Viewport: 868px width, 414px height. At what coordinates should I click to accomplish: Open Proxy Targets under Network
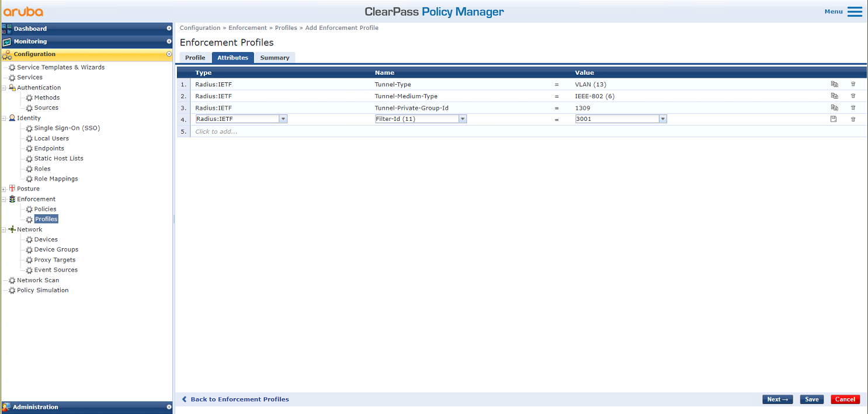pos(55,260)
